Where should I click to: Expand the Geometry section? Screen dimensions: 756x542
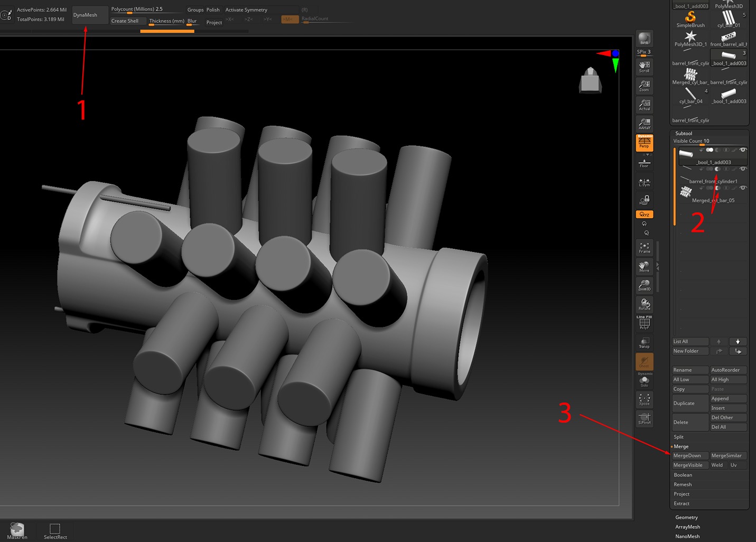tap(686, 517)
